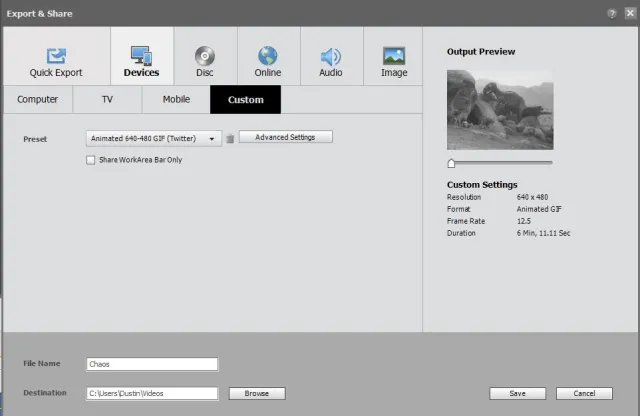Delete preset with trash can icon
The image size is (640, 416).
point(230,139)
